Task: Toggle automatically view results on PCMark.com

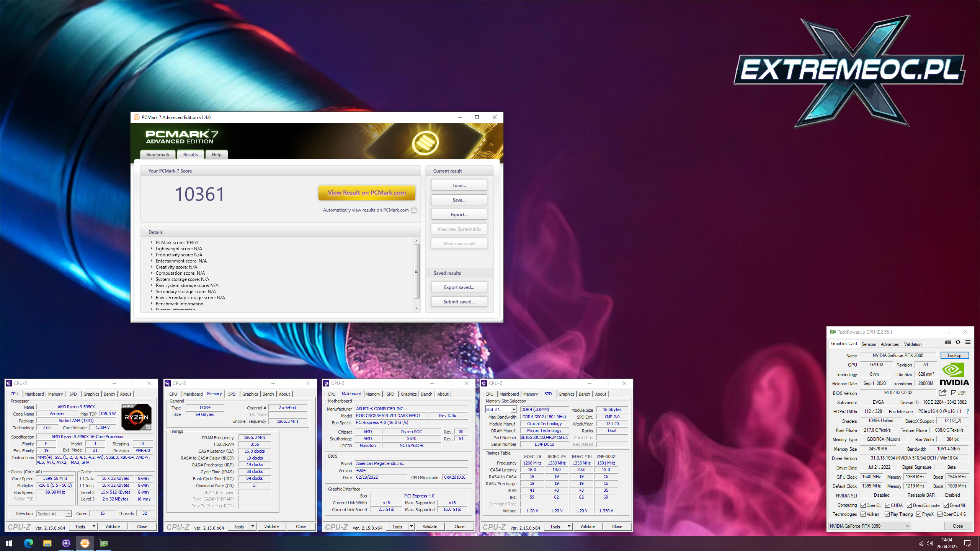Action: (x=413, y=210)
